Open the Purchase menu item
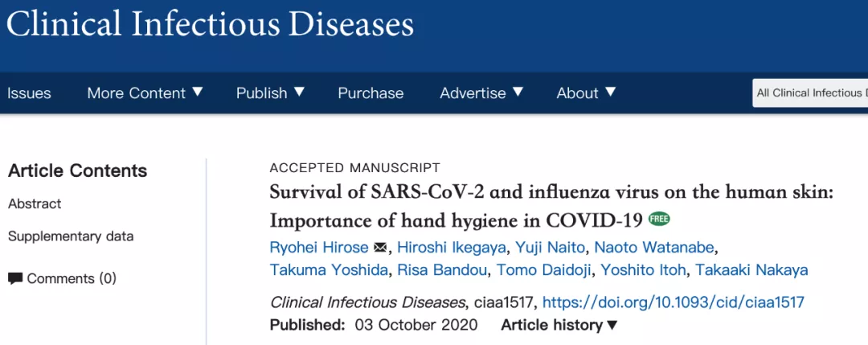Viewport: 868px width, 345px height. pos(371,93)
